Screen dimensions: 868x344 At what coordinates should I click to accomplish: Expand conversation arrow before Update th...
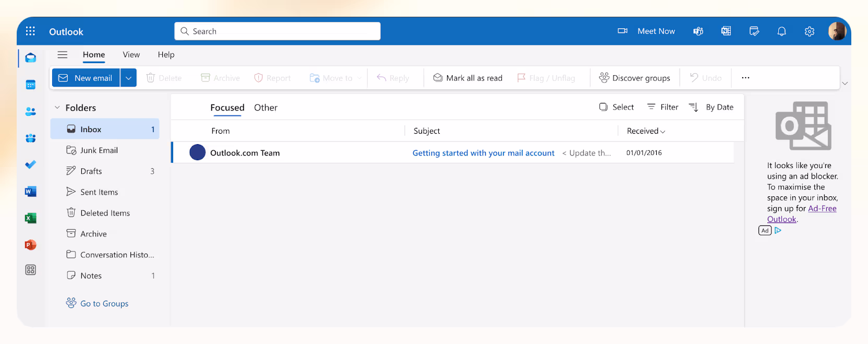[564, 153]
